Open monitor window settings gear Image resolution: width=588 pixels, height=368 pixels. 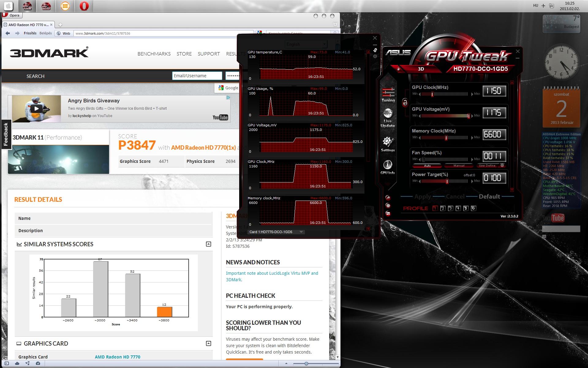pos(375,56)
